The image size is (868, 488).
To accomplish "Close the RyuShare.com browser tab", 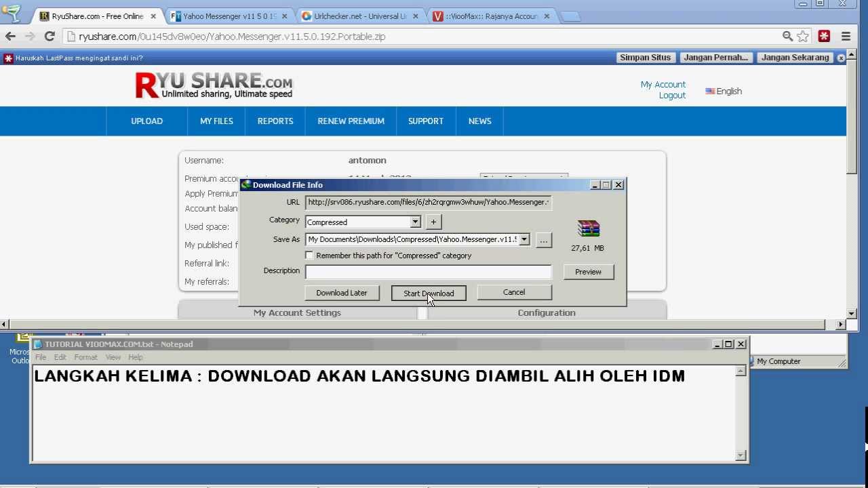I will point(153,16).
